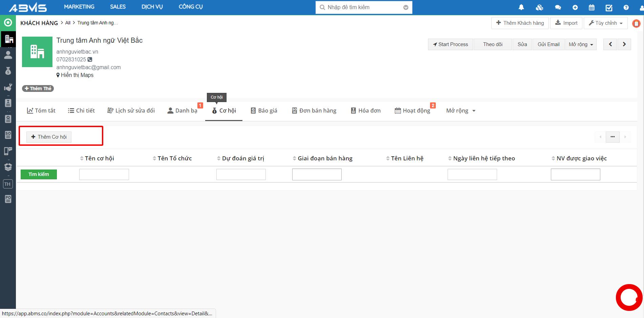Open the help question mark icon
This screenshot has height=318, width=644.
pyautogui.click(x=626, y=7)
